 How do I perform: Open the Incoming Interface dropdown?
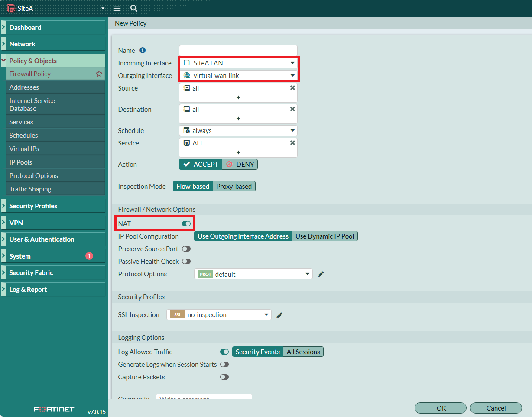(238, 63)
